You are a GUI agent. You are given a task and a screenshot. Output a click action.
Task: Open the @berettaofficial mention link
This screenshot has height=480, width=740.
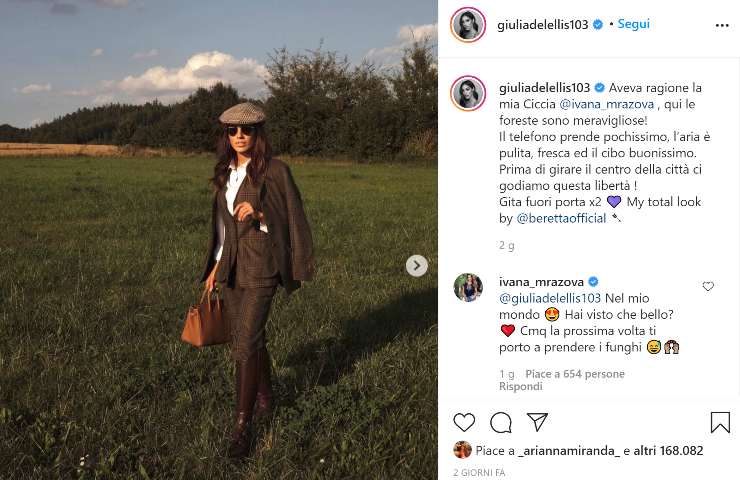coord(561,218)
